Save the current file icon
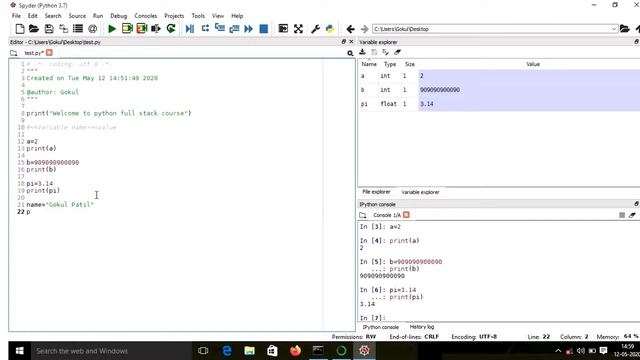This screenshot has height=360, width=640. coord(49,29)
